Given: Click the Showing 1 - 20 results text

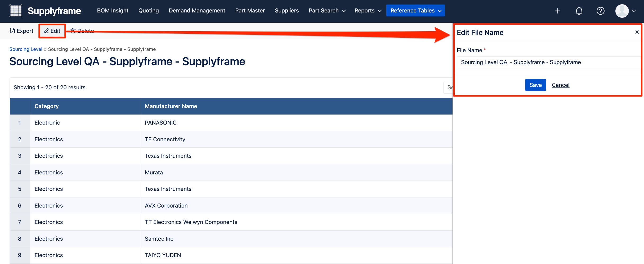Looking at the screenshot, I should [x=50, y=87].
